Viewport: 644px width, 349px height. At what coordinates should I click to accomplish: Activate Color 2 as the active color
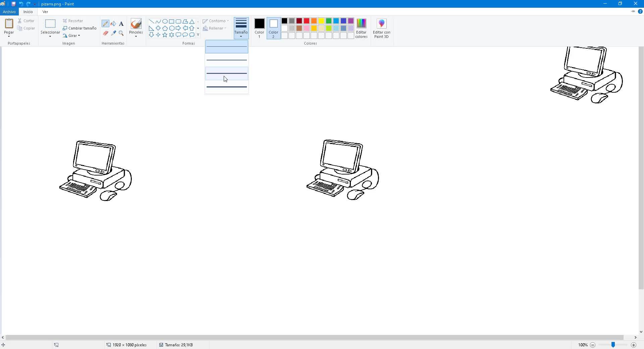tap(273, 28)
